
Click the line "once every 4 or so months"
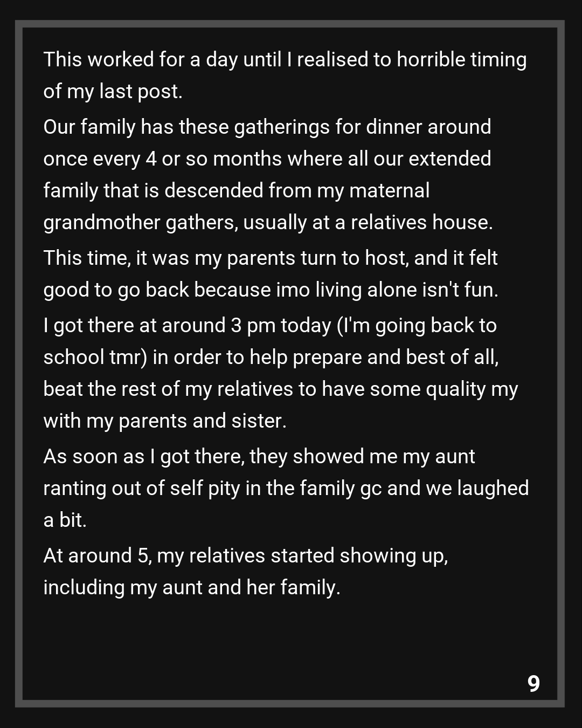[x=267, y=159]
